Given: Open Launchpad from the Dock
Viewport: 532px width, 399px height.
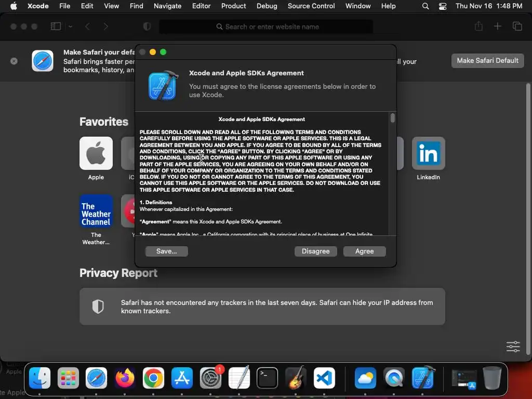Looking at the screenshot, I should tap(68, 378).
